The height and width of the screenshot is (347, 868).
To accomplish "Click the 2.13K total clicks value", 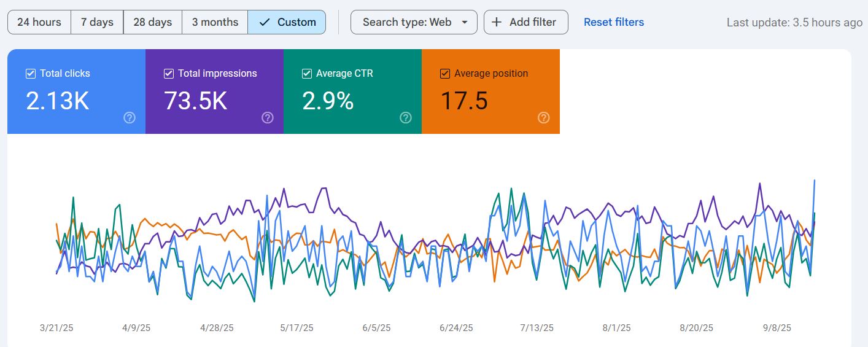I will tap(58, 101).
